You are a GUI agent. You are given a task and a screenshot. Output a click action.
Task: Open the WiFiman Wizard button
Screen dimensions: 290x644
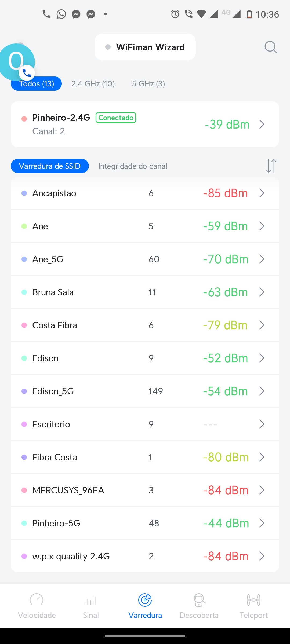tap(145, 47)
